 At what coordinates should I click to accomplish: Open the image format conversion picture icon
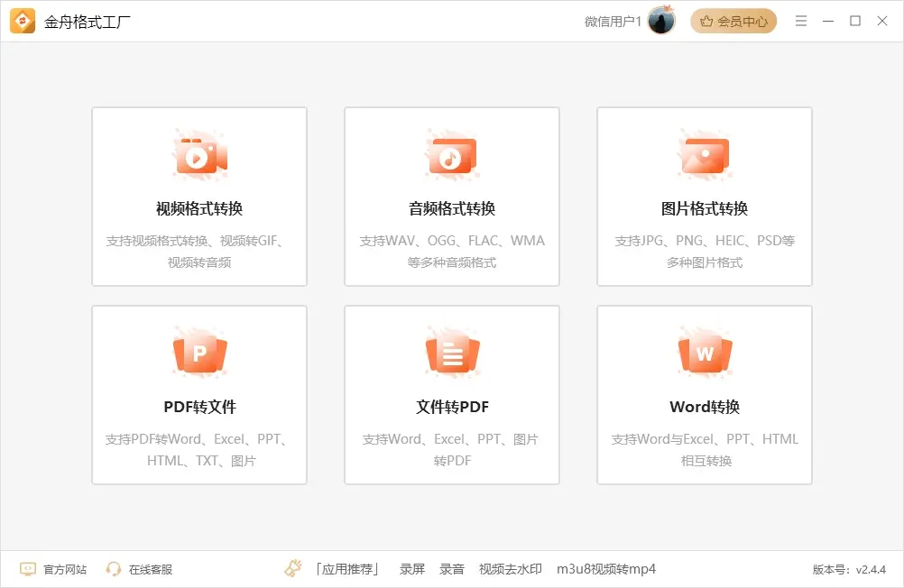pos(705,155)
